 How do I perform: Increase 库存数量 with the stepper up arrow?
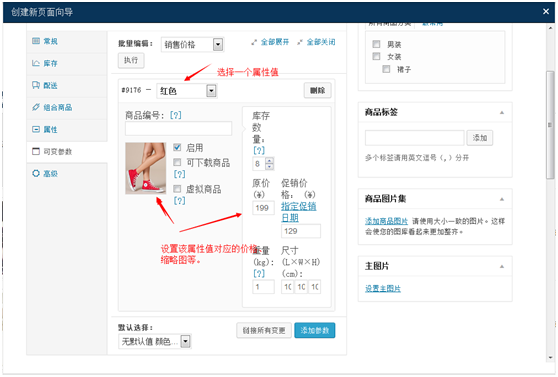270,161
